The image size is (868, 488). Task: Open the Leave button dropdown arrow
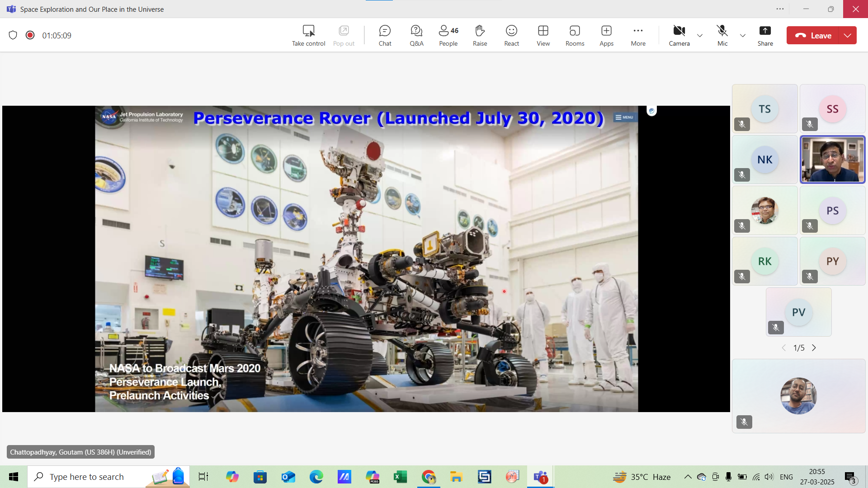click(x=848, y=35)
